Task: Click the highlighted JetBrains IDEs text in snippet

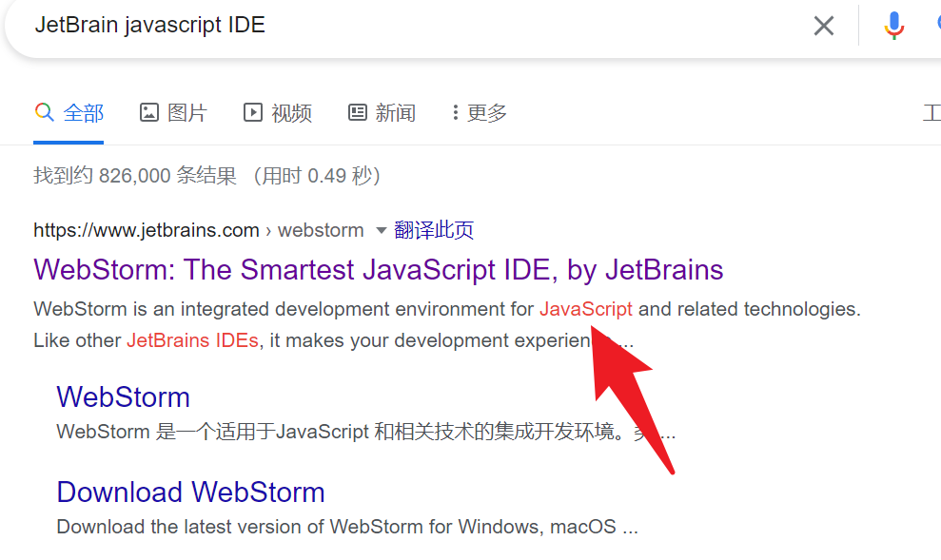Action: 192,340
